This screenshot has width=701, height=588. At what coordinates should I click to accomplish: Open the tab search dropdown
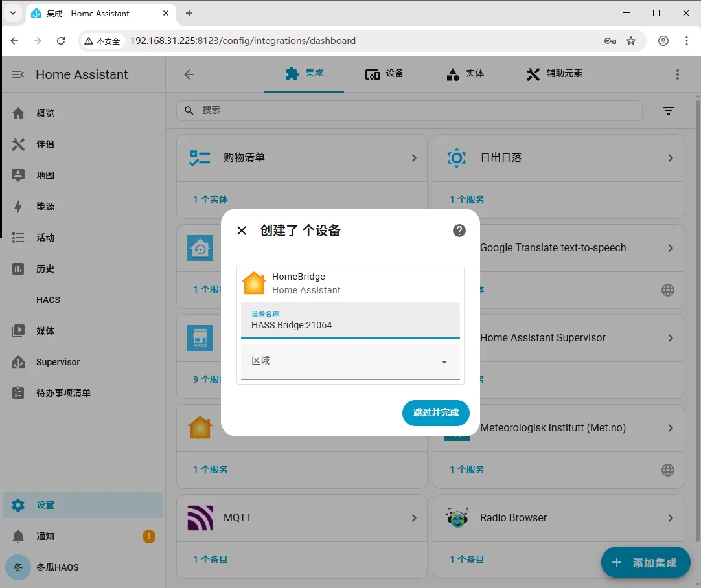click(x=13, y=14)
